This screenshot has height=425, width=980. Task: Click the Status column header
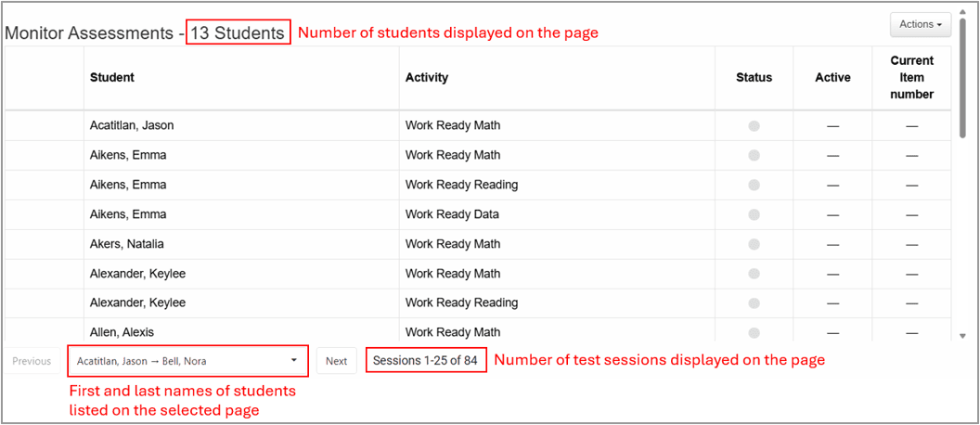(754, 78)
